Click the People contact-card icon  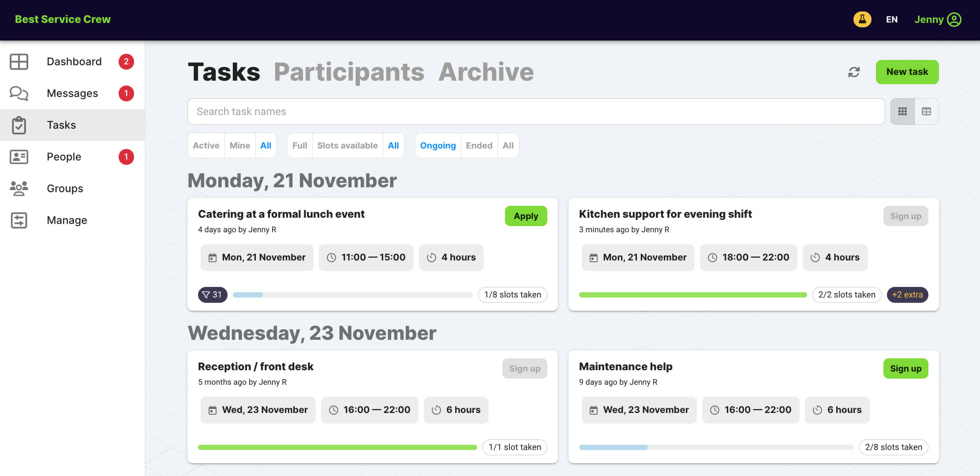[x=19, y=156]
